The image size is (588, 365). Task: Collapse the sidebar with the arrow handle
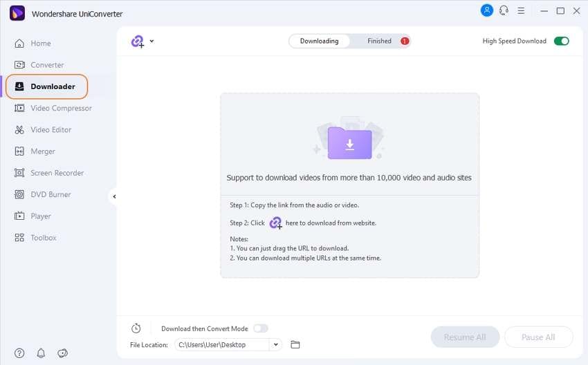tap(114, 196)
